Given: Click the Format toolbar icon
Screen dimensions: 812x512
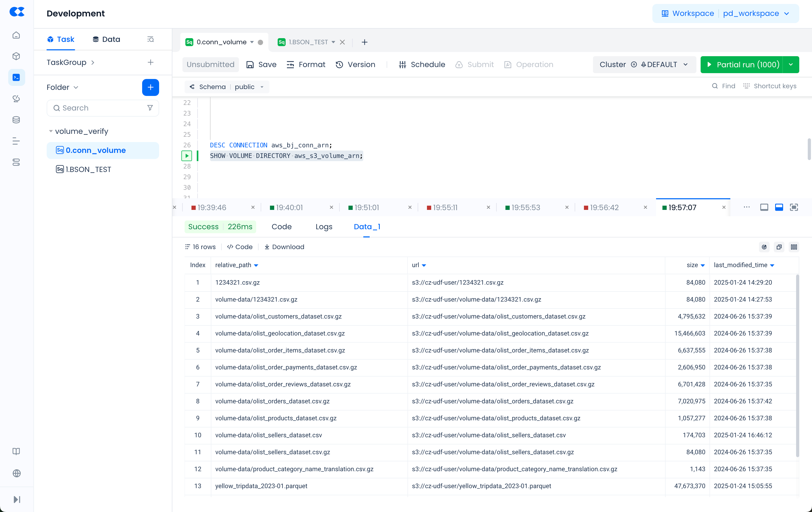Looking at the screenshot, I should pyautogui.click(x=290, y=65).
